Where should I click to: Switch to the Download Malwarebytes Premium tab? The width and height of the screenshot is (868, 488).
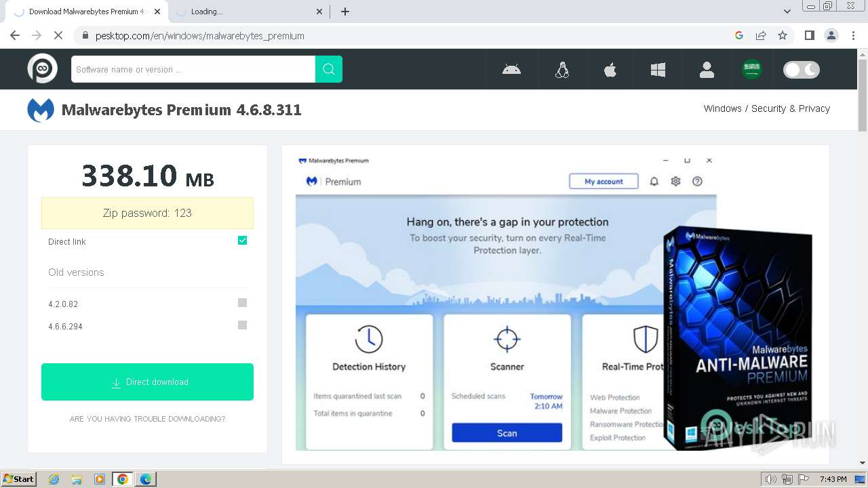pos(87,12)
